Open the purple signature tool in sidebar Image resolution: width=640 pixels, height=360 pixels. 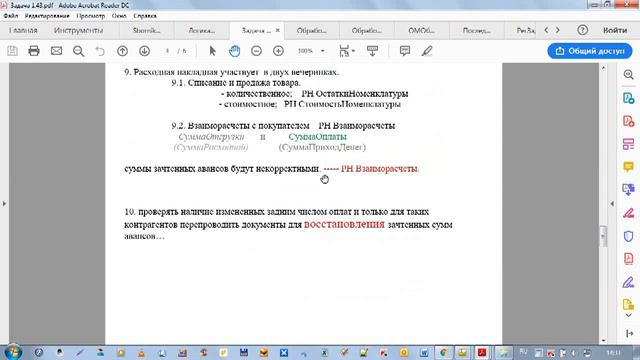tap(629, 282)
